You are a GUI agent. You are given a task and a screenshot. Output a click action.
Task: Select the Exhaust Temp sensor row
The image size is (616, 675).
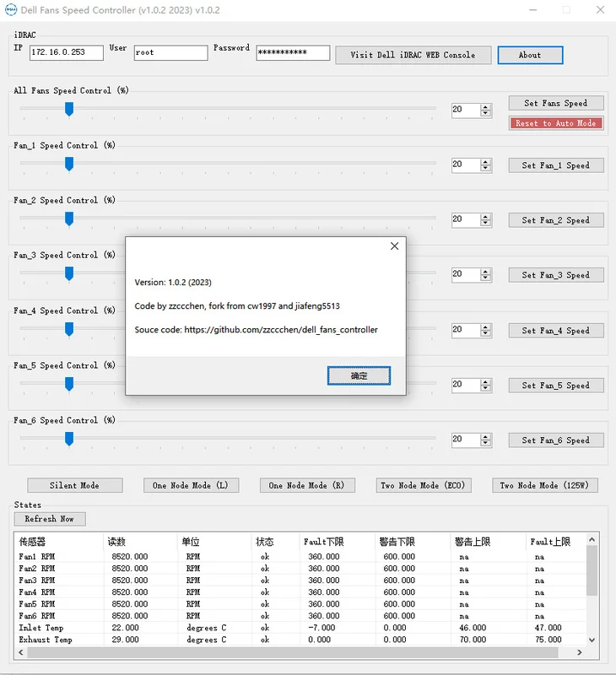coord(300,640)
